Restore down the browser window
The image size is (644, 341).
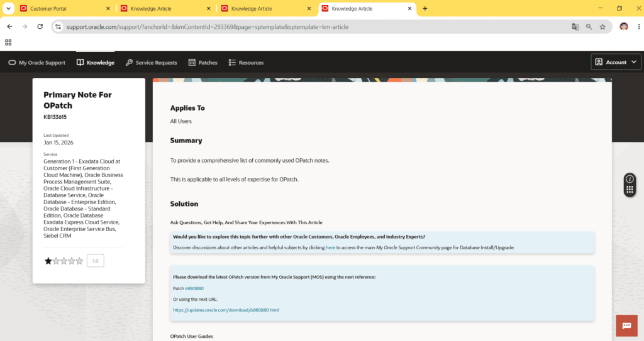coord(619,8)
